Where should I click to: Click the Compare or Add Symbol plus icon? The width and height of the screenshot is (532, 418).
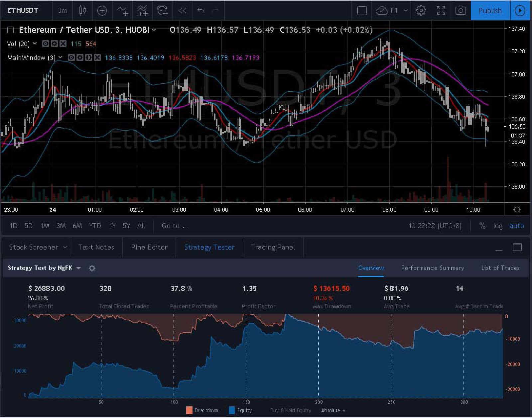tap(102, 11)
